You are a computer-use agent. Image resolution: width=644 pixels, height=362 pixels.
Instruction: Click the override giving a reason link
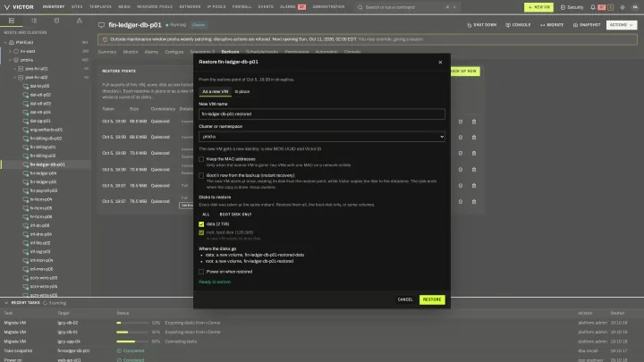coord(391,39)
